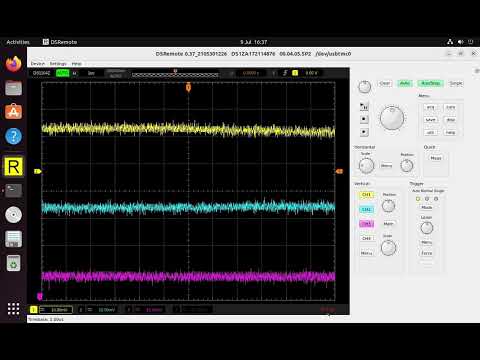Open the volume tray icon
This screenshot has width=480, height=360.
pyautogui.click(x=460, y=42)
